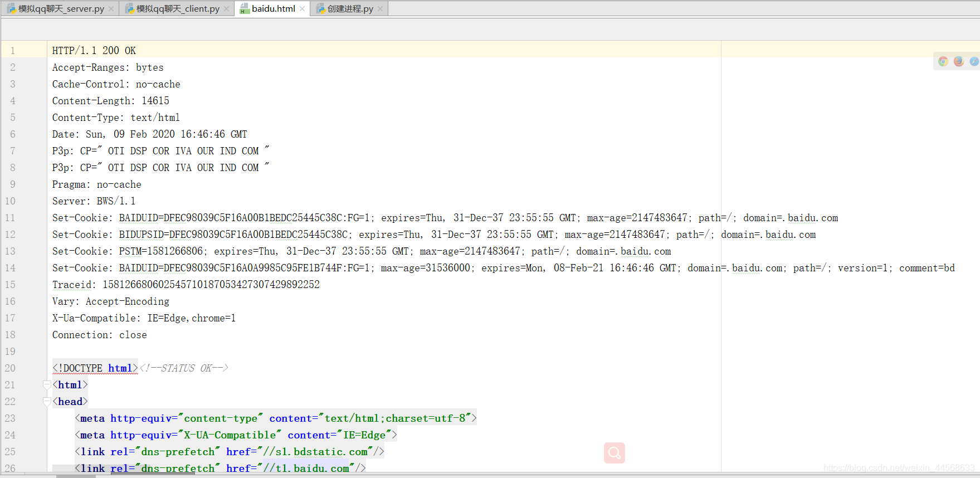Close the 创建进程.py tab
Image resolution: width=980 pixels, height=478 pixels.
tap(380, 9)
